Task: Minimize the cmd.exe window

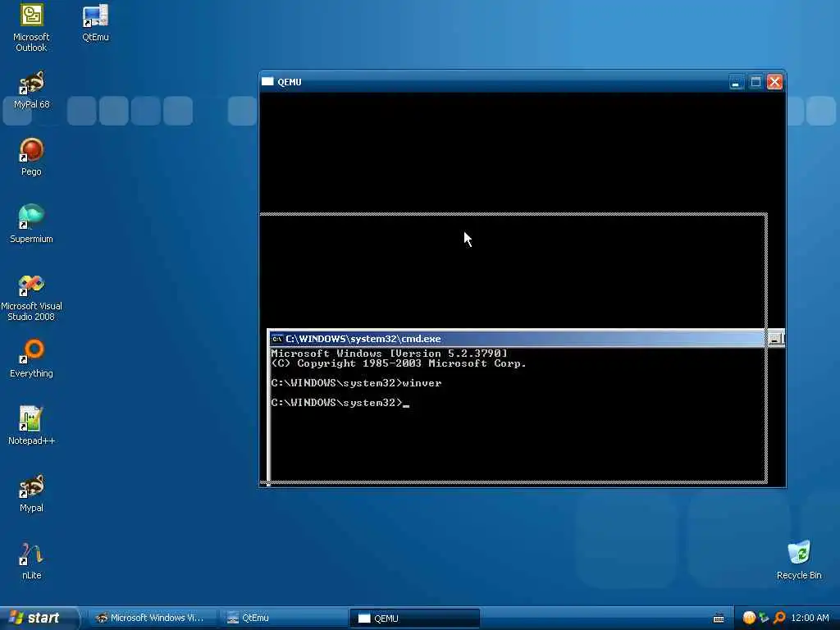Action: pos(774,339)
